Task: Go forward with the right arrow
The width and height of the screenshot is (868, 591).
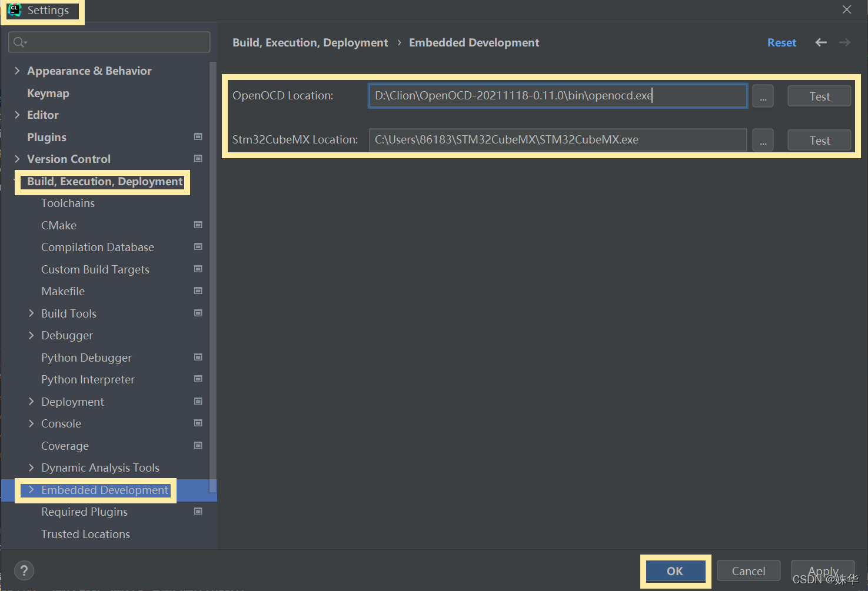Action: tap(844, 42)
